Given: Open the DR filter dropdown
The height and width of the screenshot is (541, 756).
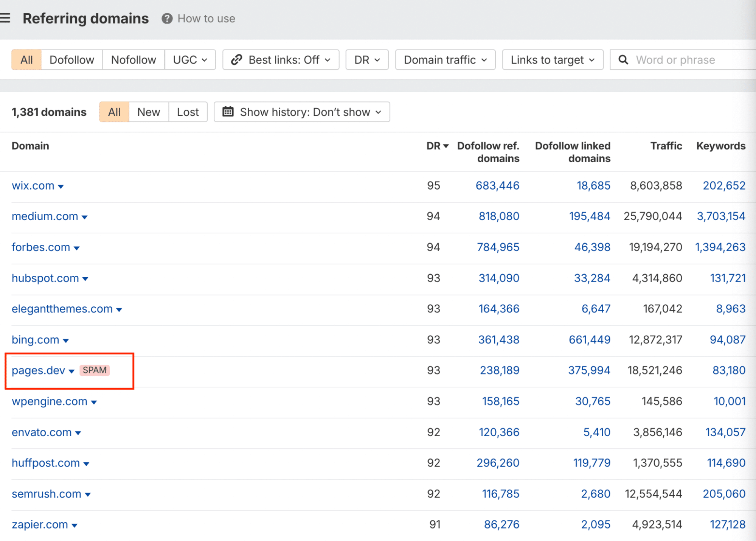Looking at the screenshot, I should pyautogui.click(x=367, y=60).
